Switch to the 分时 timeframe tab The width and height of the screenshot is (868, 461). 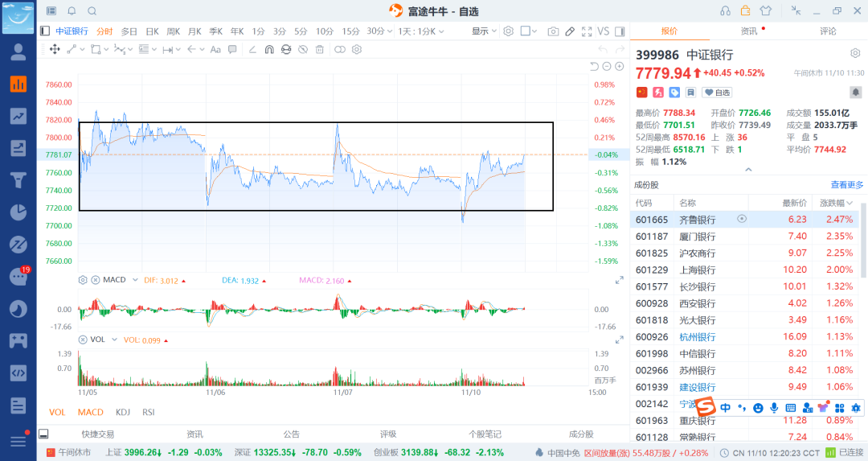[104, 31]
